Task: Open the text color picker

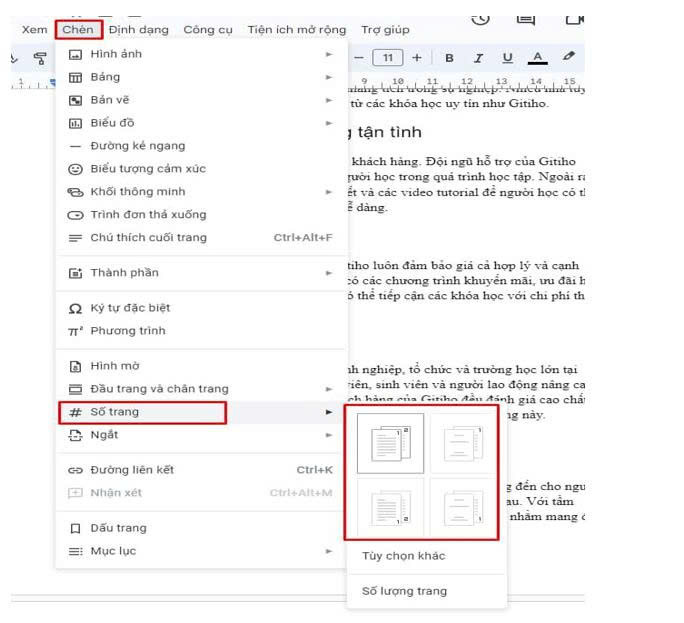Action: 538,58
